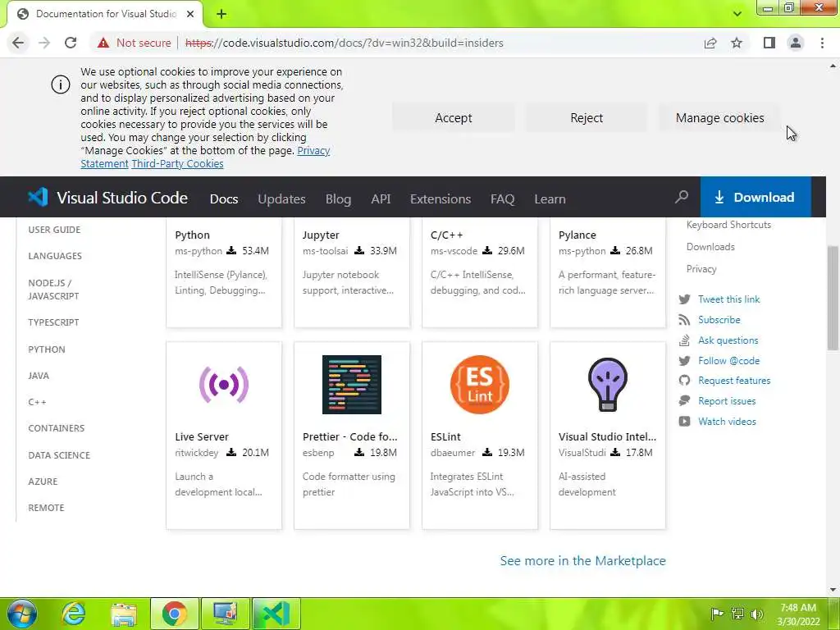The width and height of the screenshot is (840, 630).
Task: Click the Visual Studio Code logo icon
Action: click(38, 197)
